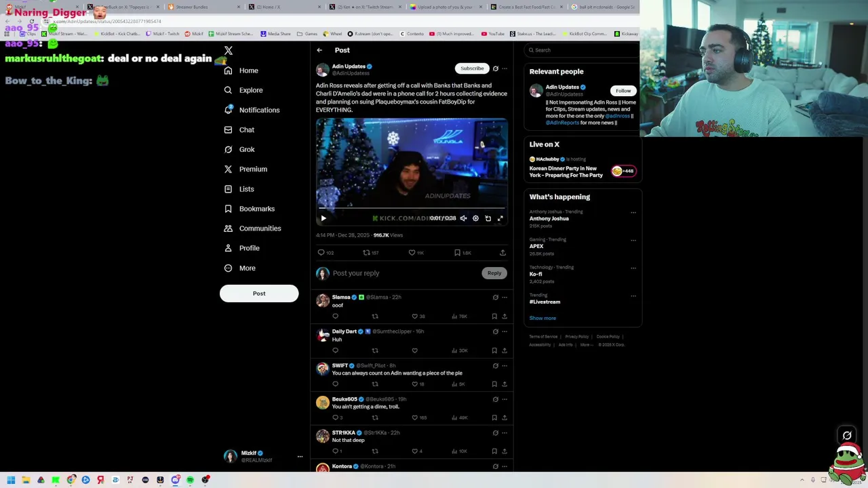Open more options on Daily Dart reply
Screen dimensions: 868x488
pyautogui.click(x=504, y=331)
